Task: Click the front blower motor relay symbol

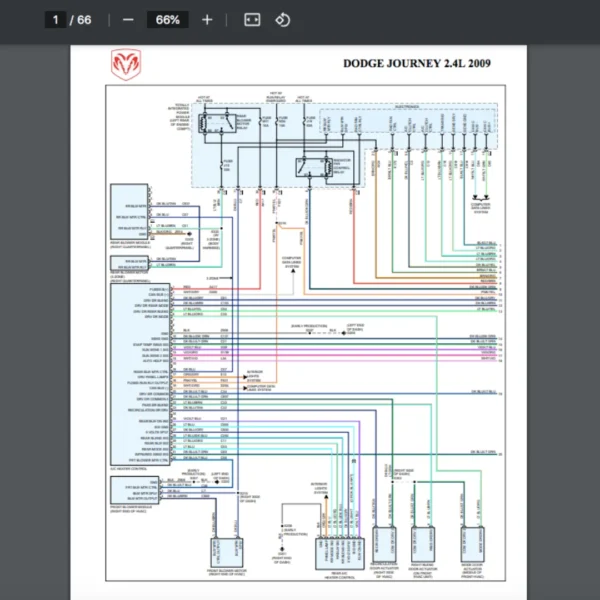Action: click(213, 122)
